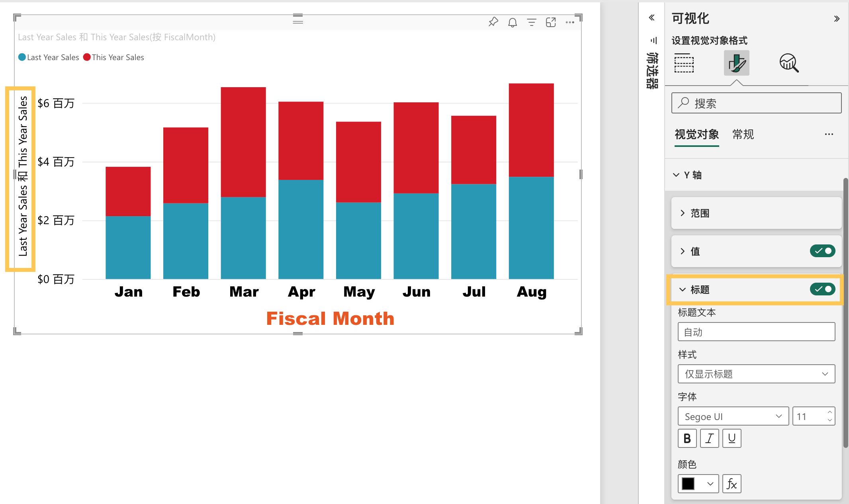
Task: Select the Jul blue bar segment
Action: [473, 231]
